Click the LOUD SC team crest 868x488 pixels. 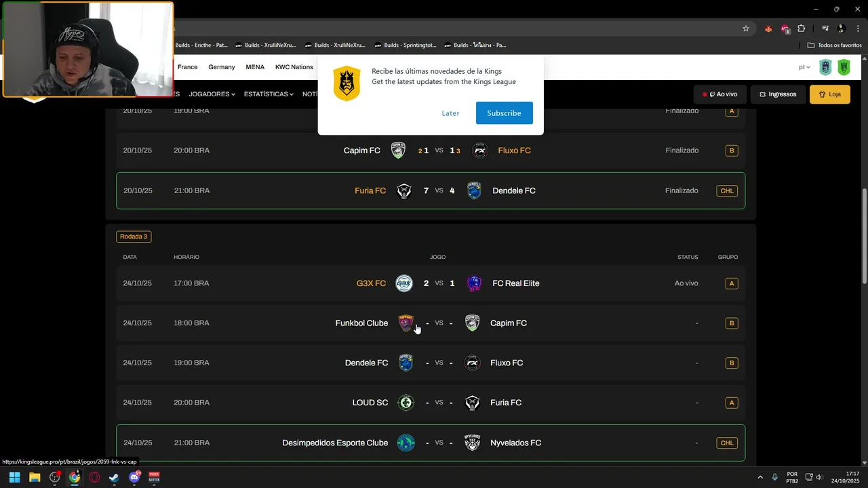[x=406, y=403]
